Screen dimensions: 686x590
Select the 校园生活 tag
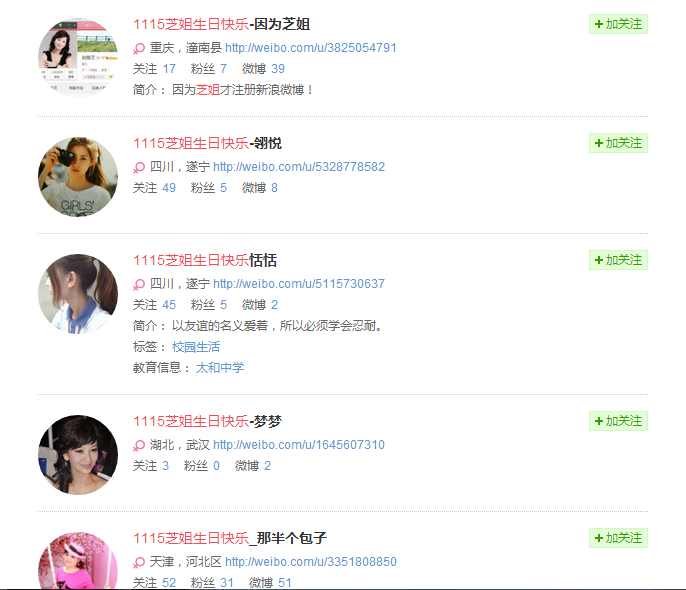pyautogui.click(x=196, y=347)
